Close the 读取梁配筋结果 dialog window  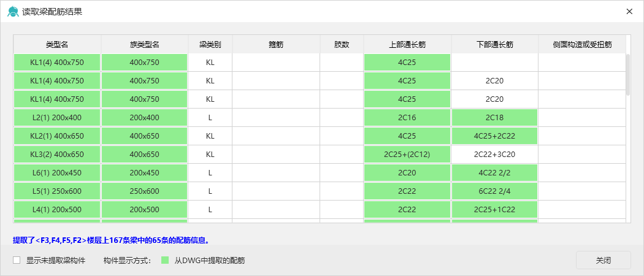tap(629, 12)
